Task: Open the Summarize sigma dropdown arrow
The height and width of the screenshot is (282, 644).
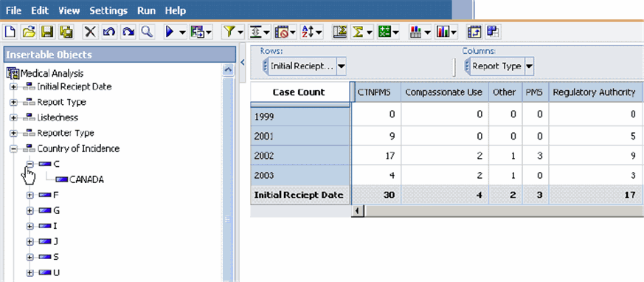Action: (370, 32)
